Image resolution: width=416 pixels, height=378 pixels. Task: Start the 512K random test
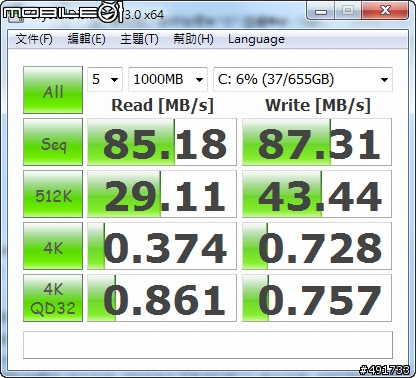[x=53, y=194]
